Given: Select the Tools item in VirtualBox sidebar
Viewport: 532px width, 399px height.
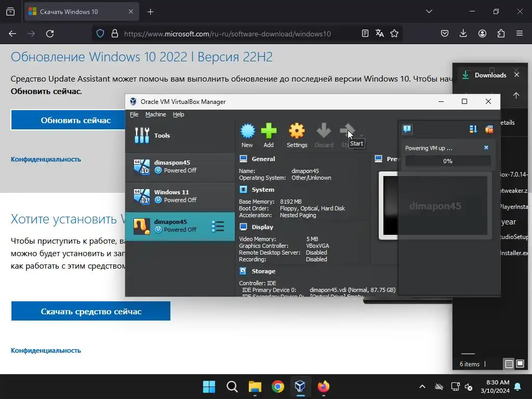Looking at the screenshot, I should 180,136.
